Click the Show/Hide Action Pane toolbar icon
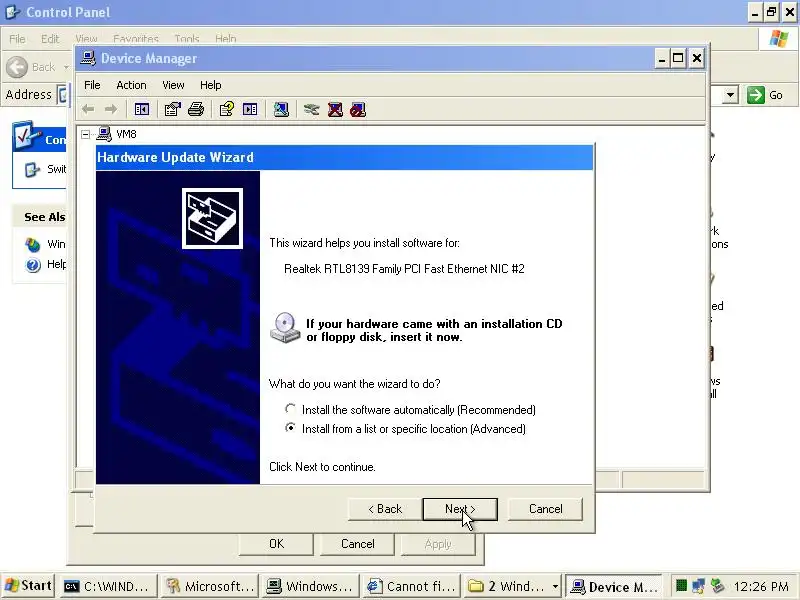The image size is (800, 600). pos(250,109)
